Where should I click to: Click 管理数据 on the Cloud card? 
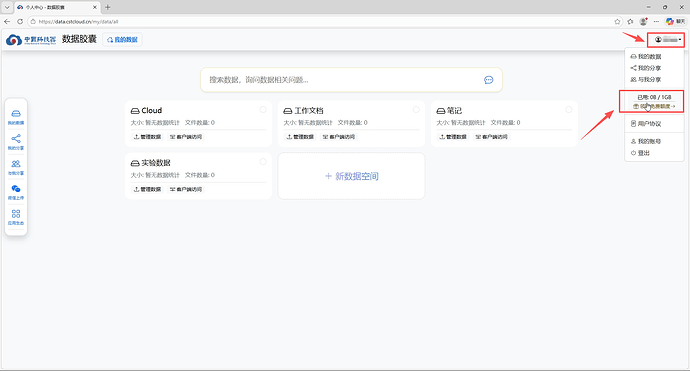coord(147,137)
